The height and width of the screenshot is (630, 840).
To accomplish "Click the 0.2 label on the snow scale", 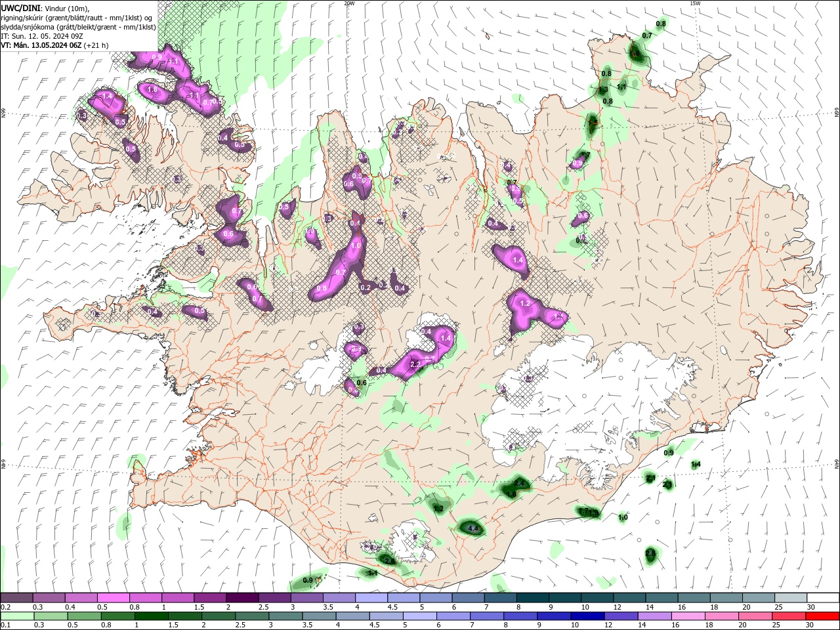I will 5,607.
